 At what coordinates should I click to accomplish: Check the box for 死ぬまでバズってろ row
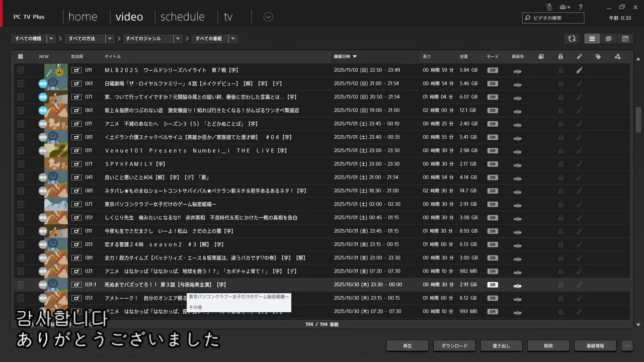21,285
